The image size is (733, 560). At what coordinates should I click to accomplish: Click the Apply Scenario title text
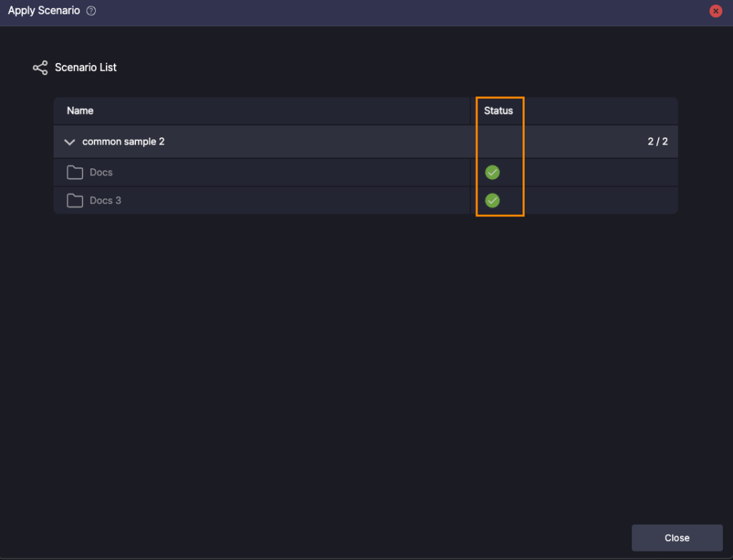click(x=44, y=11)
